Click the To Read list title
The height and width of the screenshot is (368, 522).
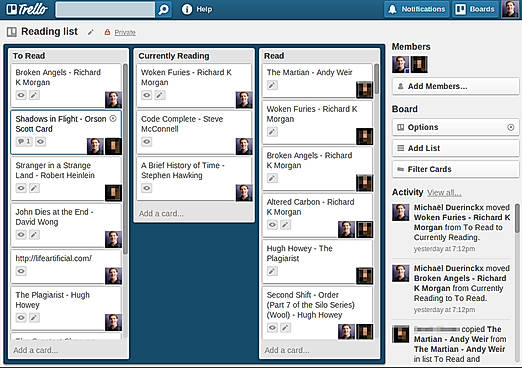pos(29,56)
